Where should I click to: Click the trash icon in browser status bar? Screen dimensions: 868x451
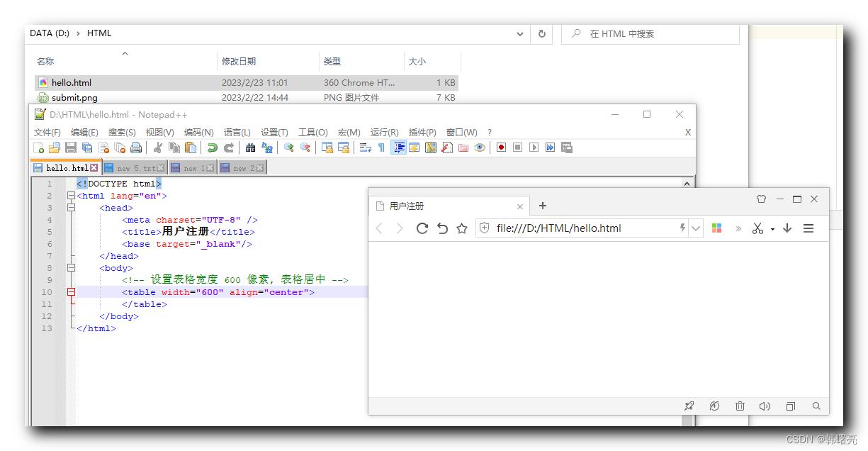pyautogui.click(x=740, y=406)
